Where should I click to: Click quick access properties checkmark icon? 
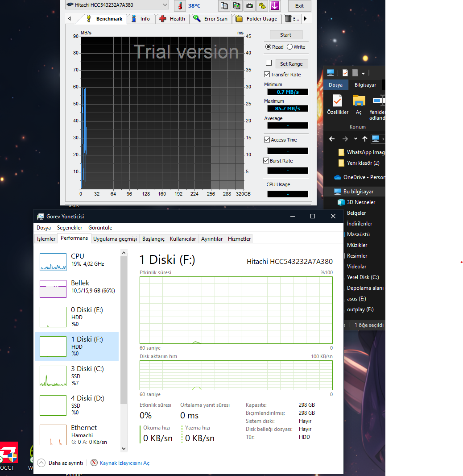tap(345, 73)
